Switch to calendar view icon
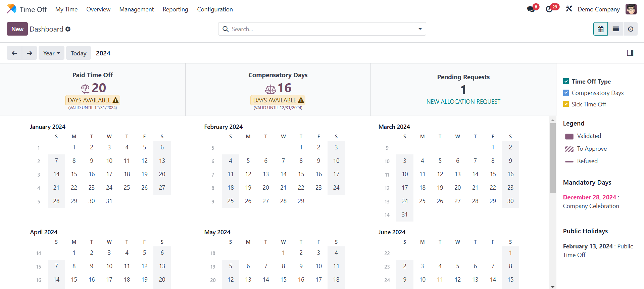 tap(600, 29)
